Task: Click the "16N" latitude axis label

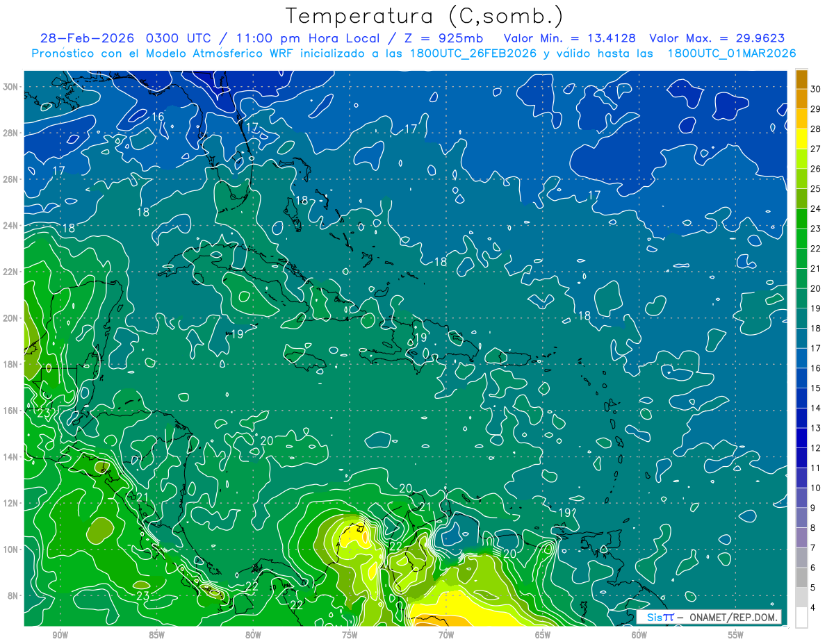Action: tap(12, 411)
